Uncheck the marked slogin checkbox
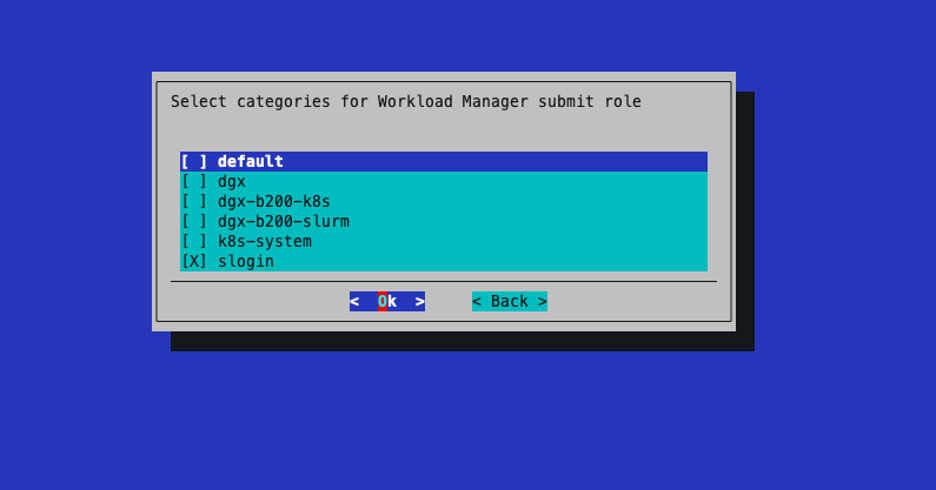 (x=194, y=262)
